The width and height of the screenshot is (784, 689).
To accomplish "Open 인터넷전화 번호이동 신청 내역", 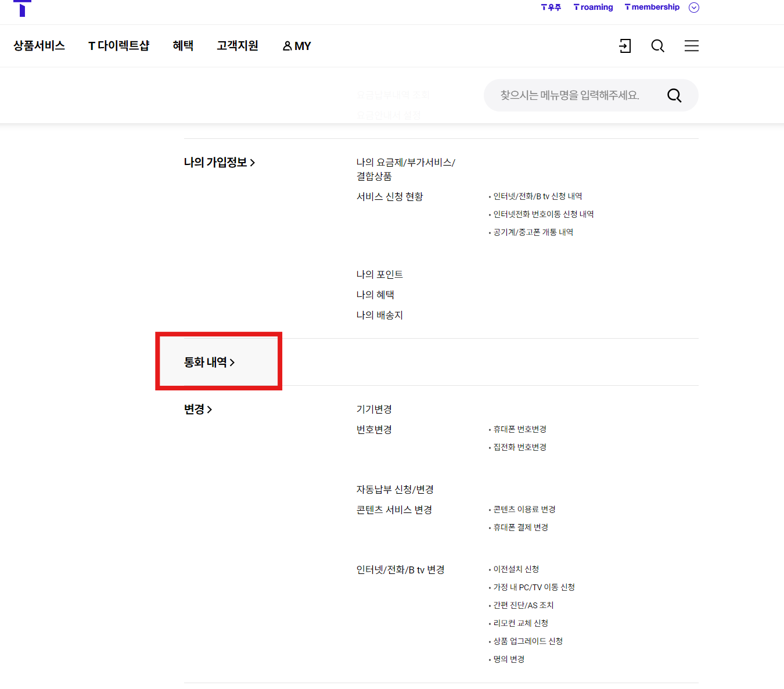I will coord(543,214).
